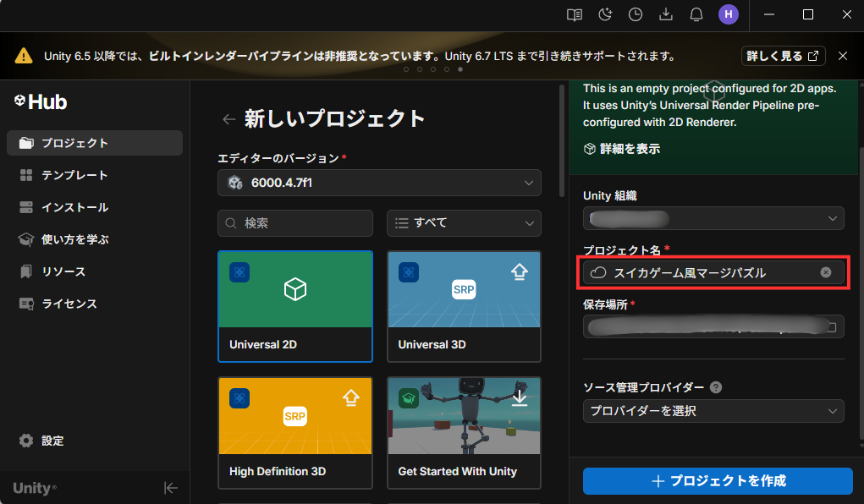Dismiss the warning banner with X
The height and width of the screenshot is (504, 864).
click(843, 56)
